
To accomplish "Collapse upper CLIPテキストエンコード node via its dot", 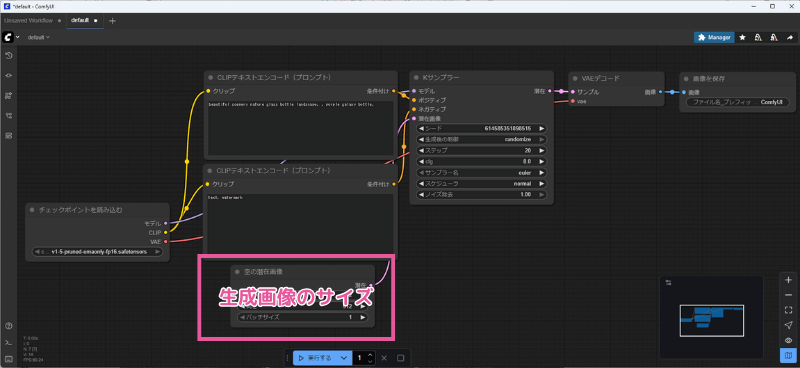I will (x=210, y=78).
